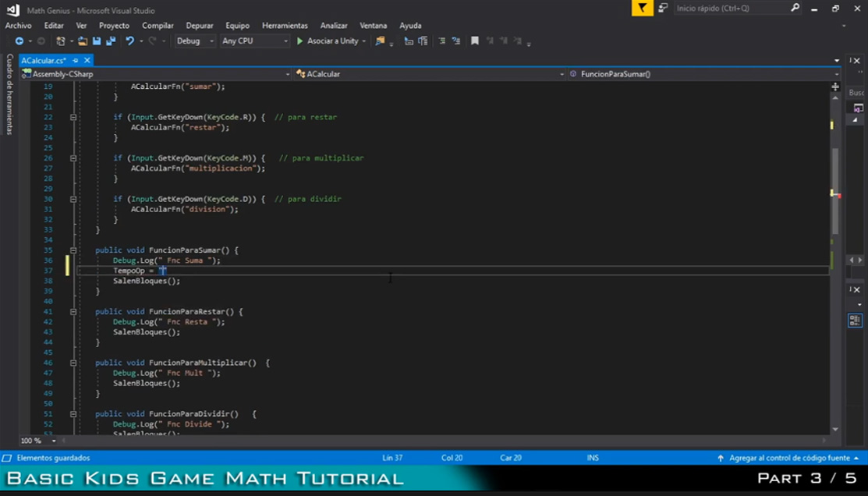Click the split editor handle above scrollbar
Image resolution: width=868 pixels, height=496 pixels.
835,87
